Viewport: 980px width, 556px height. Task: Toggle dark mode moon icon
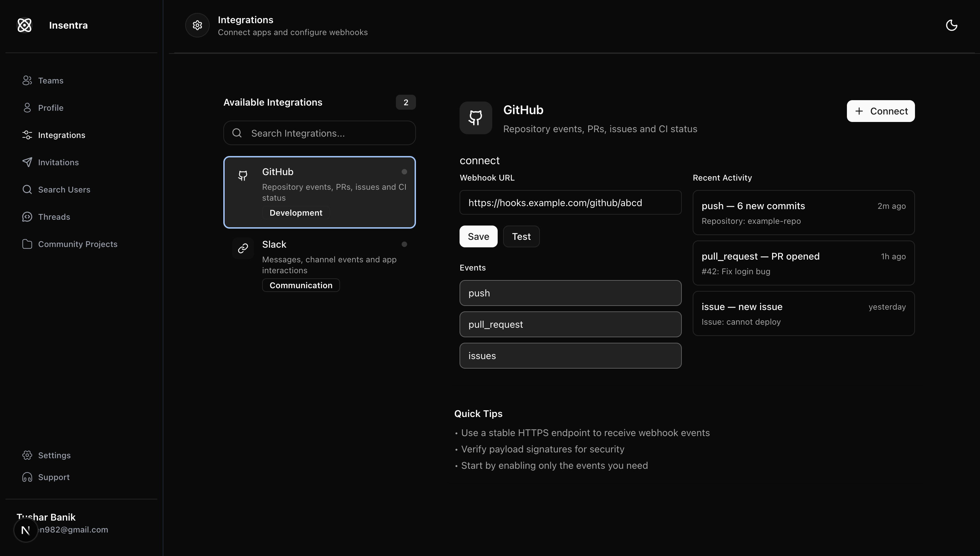click(x=951, y=25)
